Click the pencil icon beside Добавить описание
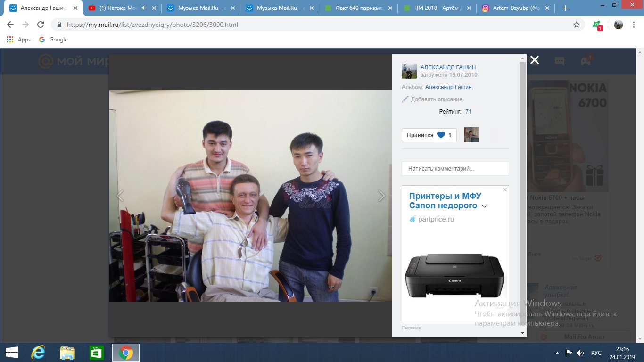 (405, 99)
